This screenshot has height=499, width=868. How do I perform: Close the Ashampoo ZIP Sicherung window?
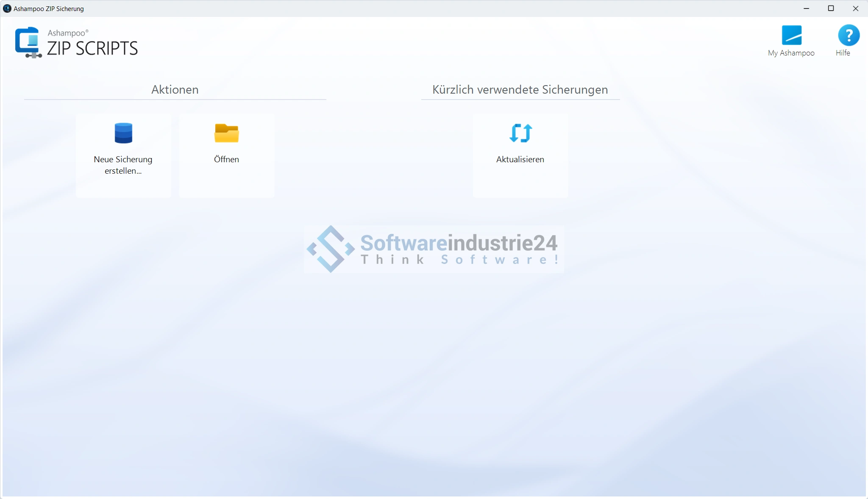[855, 8]
